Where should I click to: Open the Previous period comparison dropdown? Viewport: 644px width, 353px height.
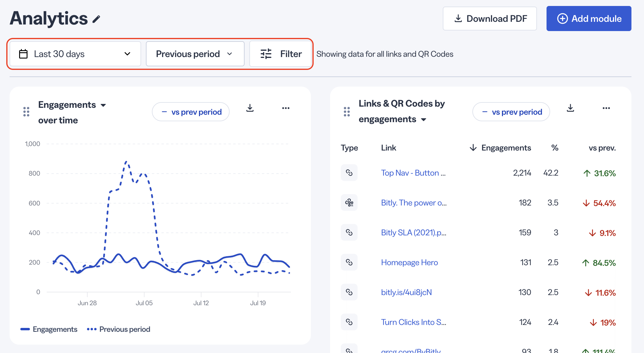click(195, 54)
